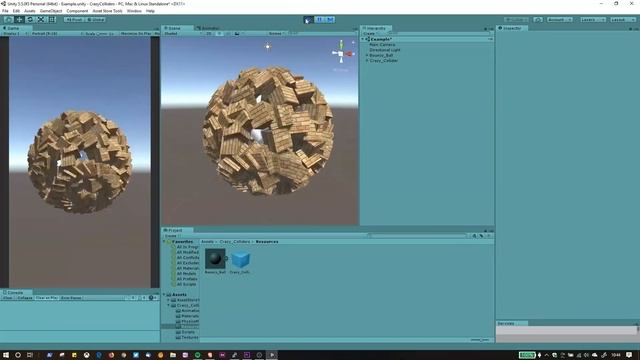This screenshot has width=640, height=360.
Task: Click the Console Clear button
Action: [8, 298]
